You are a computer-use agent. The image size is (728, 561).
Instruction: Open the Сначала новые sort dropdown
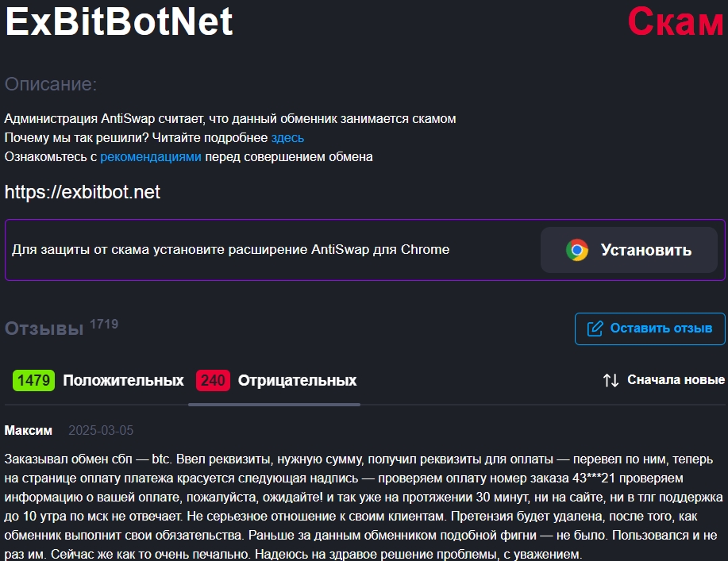pos(675,380)
